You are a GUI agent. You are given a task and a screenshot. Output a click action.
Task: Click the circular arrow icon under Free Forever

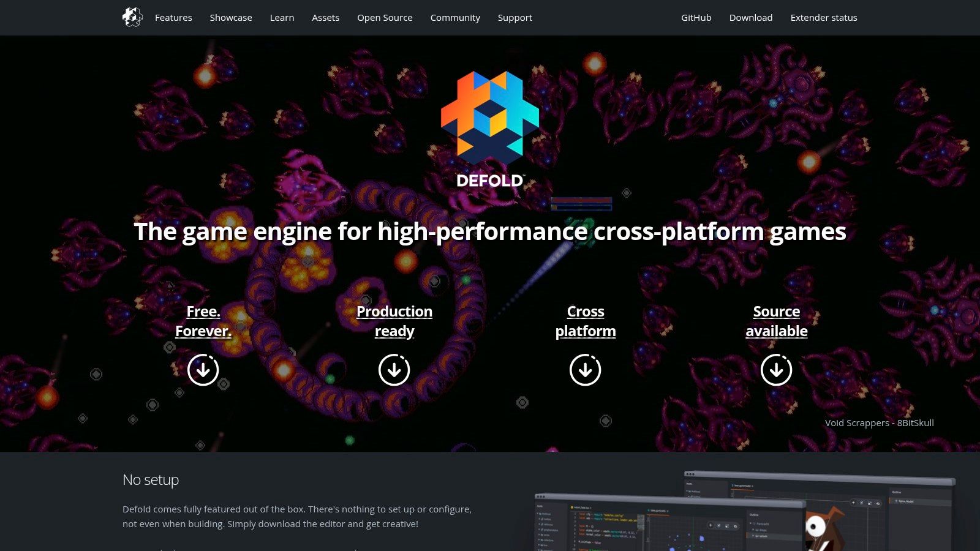pos(203,370)
